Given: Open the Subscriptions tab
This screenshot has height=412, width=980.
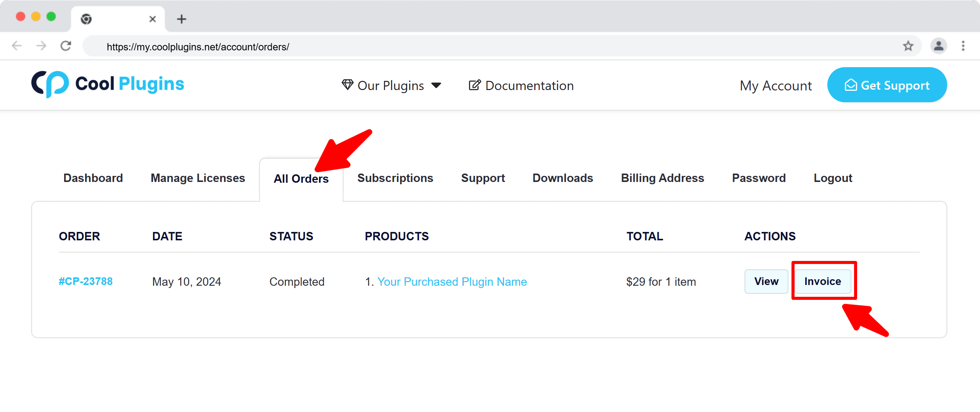Looking at the screenshot, I should tap(395, 178).
